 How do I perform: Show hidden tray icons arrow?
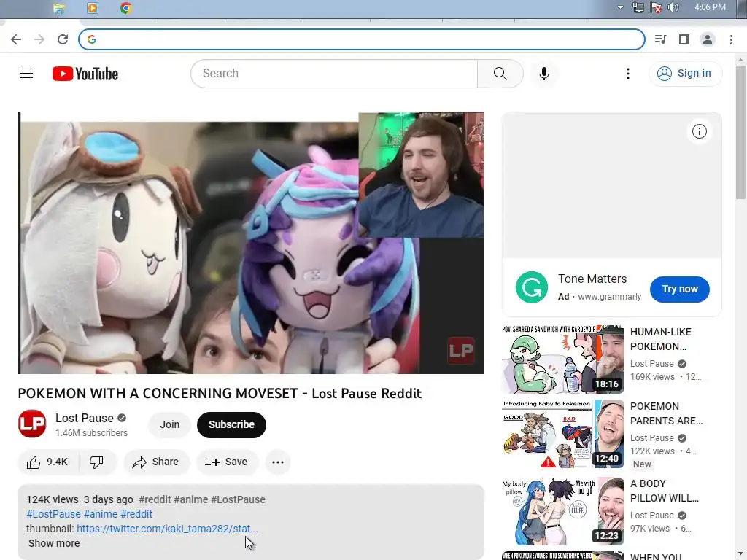(620, 7)
